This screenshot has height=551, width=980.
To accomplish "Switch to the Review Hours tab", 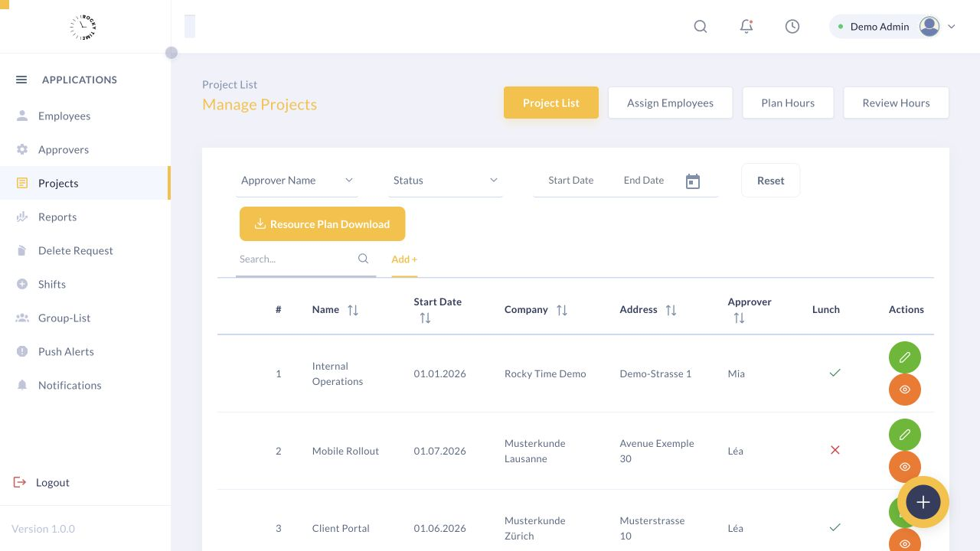I will [896, 103].
